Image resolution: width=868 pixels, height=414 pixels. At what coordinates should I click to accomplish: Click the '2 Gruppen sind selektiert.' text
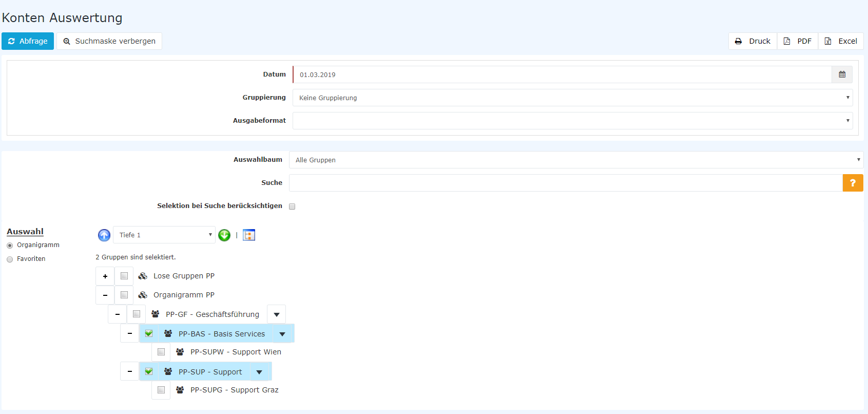pos(136,257)
